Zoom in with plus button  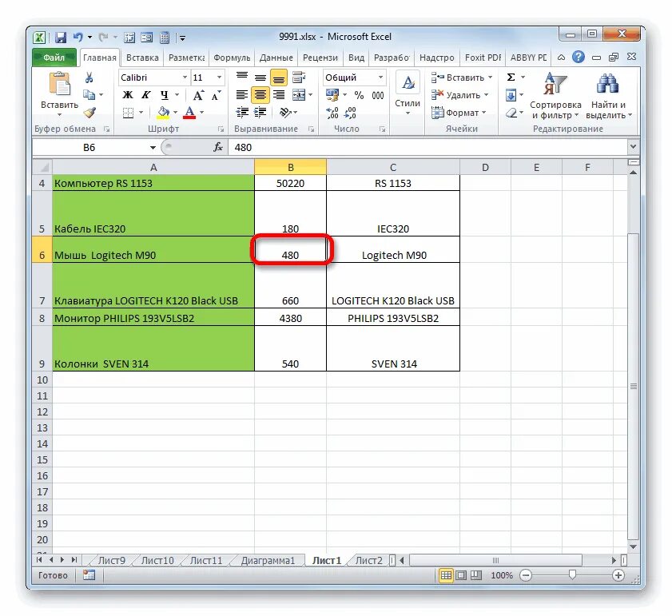tap(618, 575)
